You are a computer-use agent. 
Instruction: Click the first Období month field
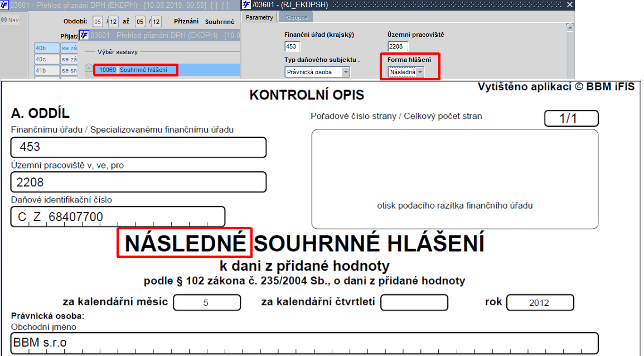click(x=98, y=22)
